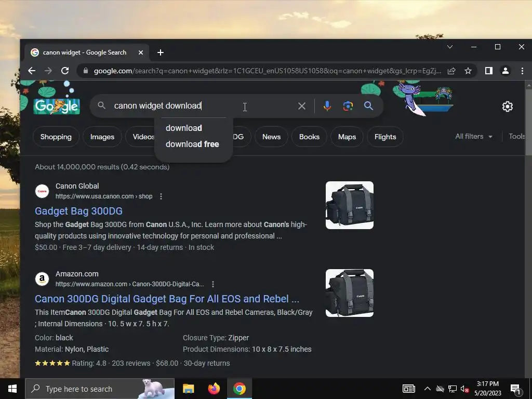Click the Windows taskbar search box

100,389
